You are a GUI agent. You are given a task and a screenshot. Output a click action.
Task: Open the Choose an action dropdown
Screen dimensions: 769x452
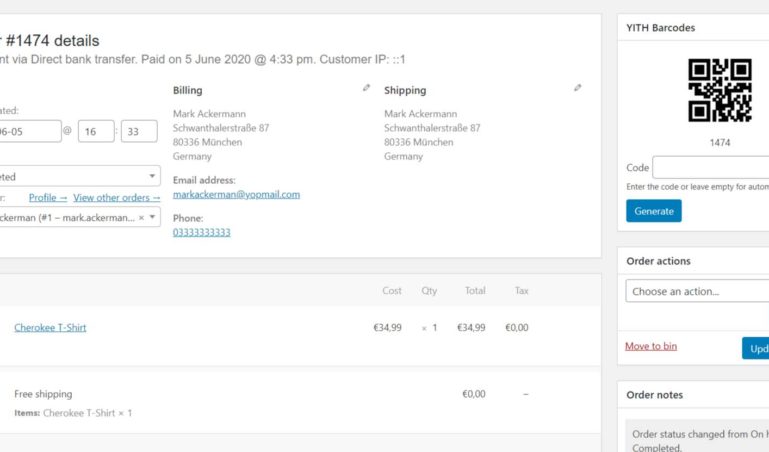[697, 291]
